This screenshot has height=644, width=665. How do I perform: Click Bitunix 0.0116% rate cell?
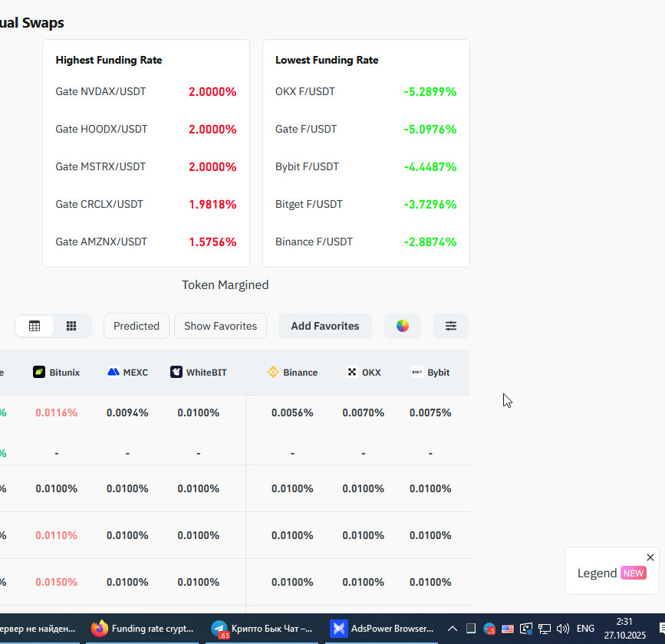tap(57, 413)
